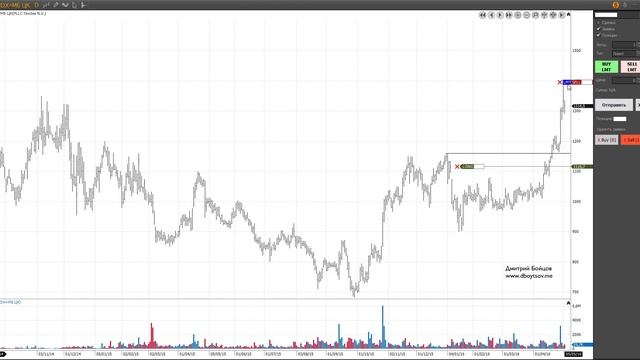Click the ticker name in the chart title bar
Screen dimensions: 640x360
[15, 5]
